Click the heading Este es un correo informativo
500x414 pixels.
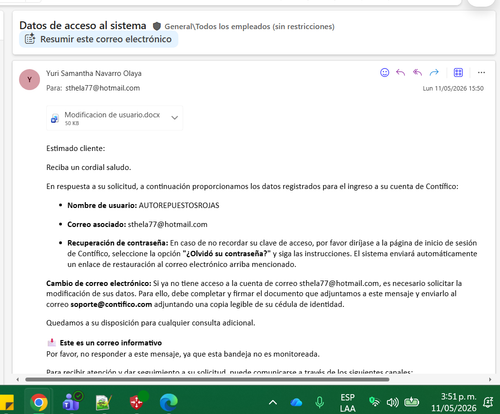111,343
